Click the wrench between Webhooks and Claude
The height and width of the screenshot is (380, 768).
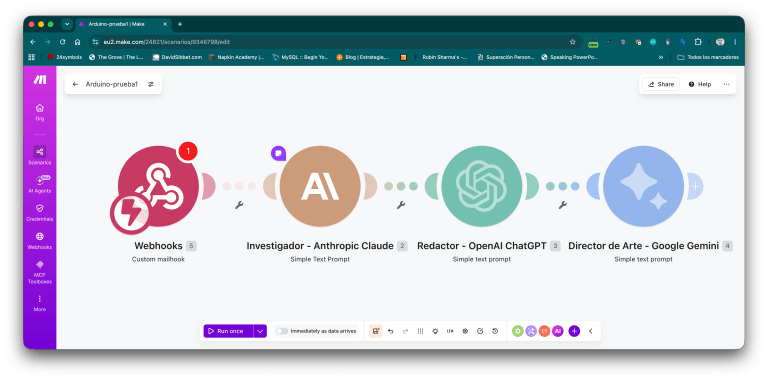[x=239, y=205]
